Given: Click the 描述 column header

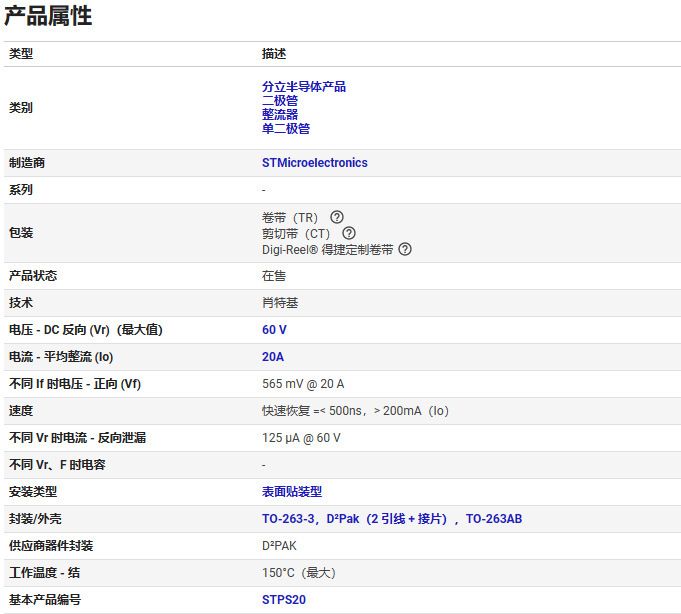Looking at the screenshot, I should pos(274,54).
